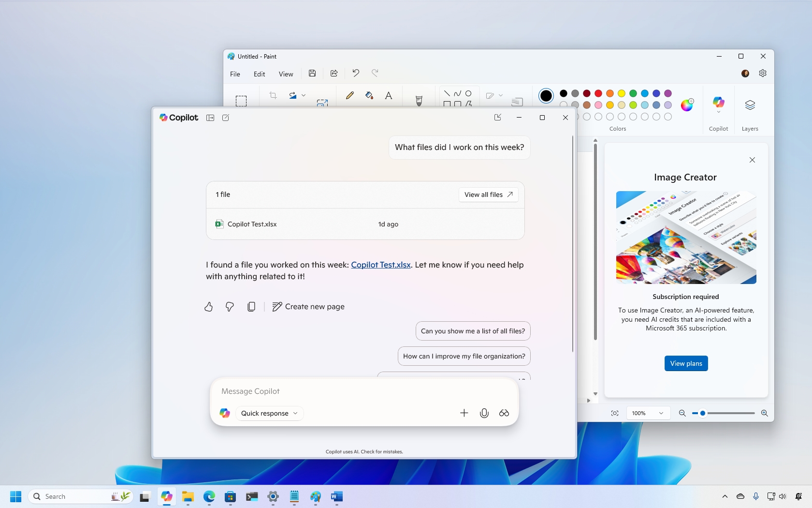Select the Fill with color tool
The width and height of the screenshot is (812, 508).
pyautogui.click(x=369, y=95)
